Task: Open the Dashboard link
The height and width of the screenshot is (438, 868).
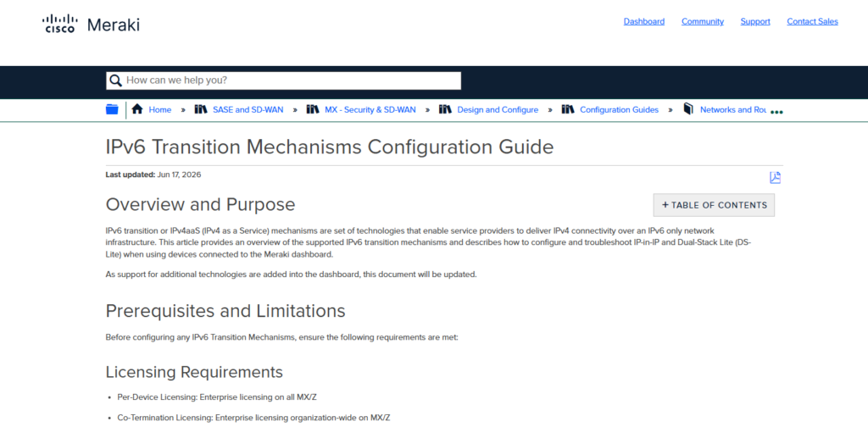Action: click(x=644, y=21)
